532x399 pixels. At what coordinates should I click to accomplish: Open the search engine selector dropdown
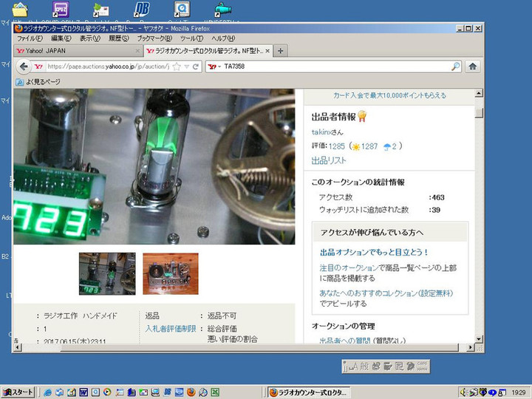tap(218, 66)
